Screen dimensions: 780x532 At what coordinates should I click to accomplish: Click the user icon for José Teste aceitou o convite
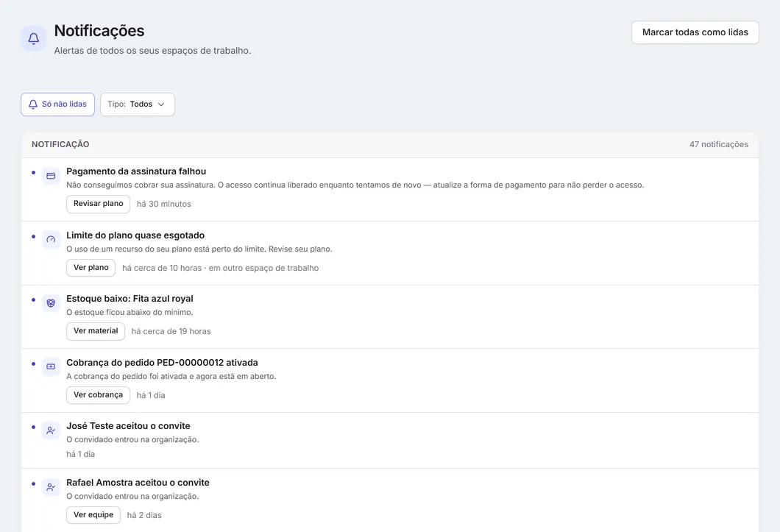click(x=51, y=430)
